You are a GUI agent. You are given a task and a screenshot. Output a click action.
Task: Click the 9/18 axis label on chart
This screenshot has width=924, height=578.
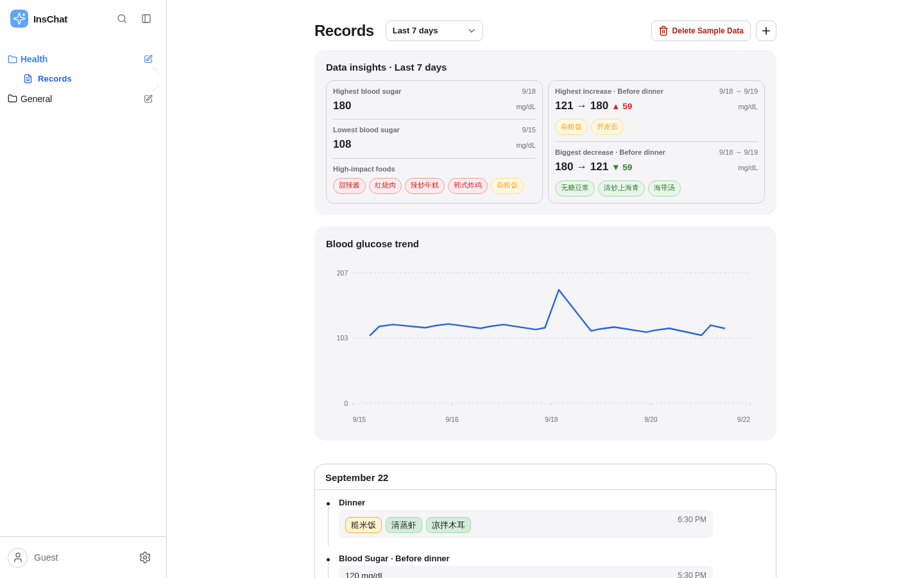pyautogui.click(x=551, y=419)
